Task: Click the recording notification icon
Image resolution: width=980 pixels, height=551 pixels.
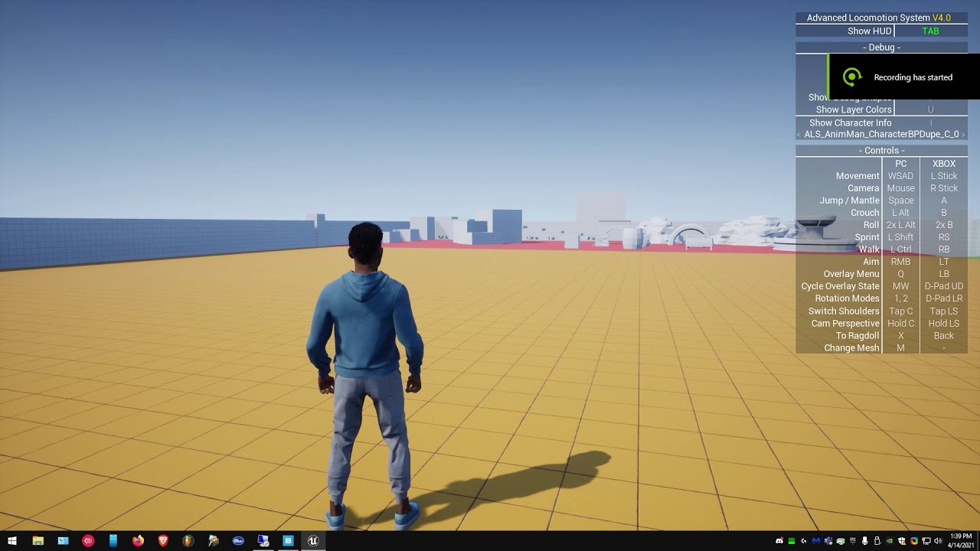Action: (852, 77)
